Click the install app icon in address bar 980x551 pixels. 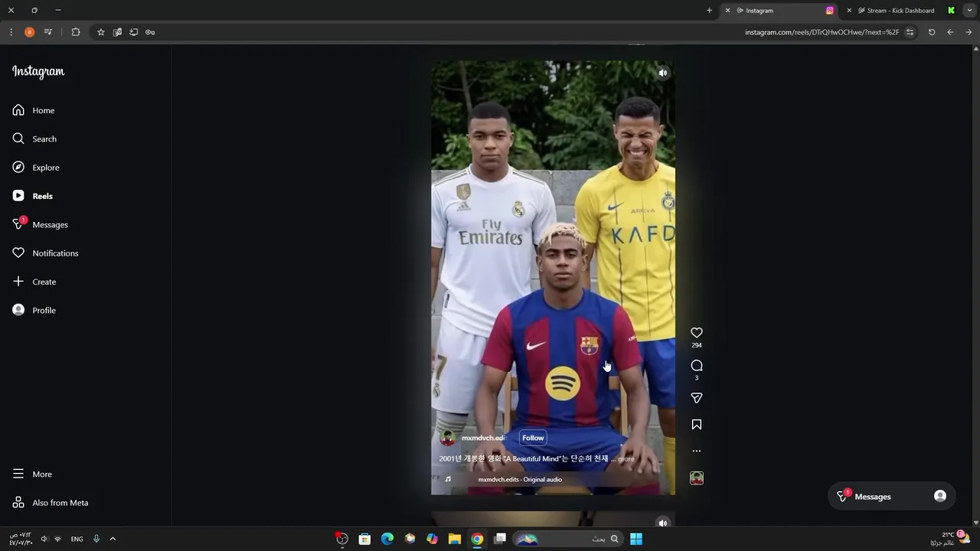click(133, 32)
